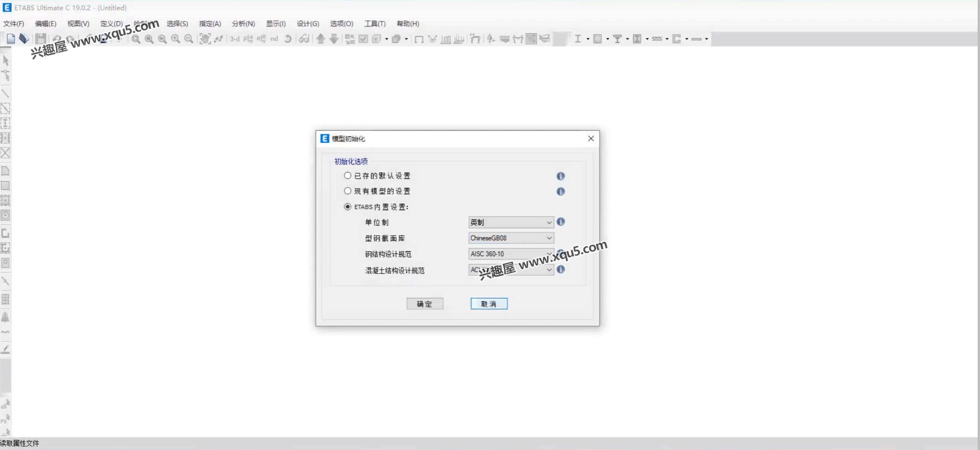Click info icon beside 已存的默认设置

pos(561,176)
